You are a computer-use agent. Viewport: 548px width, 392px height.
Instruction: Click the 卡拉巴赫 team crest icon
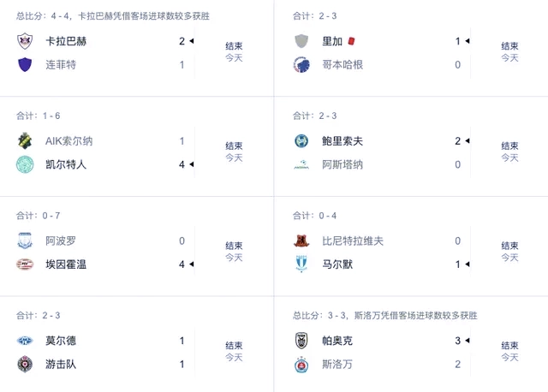pyautogui.click(x=25, y=41)
